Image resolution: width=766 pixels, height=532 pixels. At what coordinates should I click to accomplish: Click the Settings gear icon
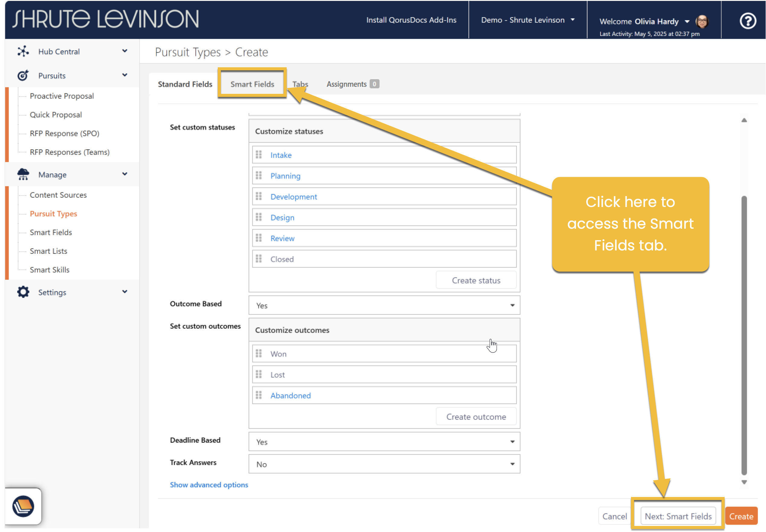coord(23,292)
